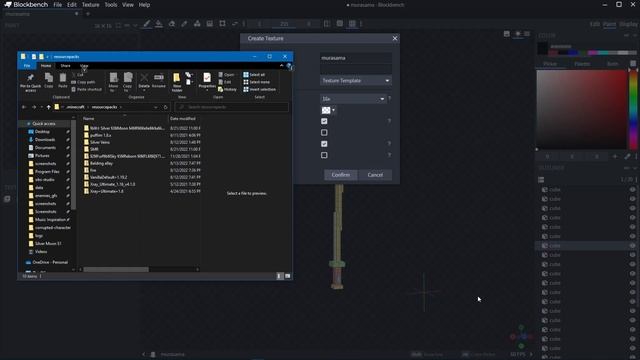This screenshot has height=360, width=640.
Task: Close the murasama project tab in Blockbench
Action: [x=76, y=14]
